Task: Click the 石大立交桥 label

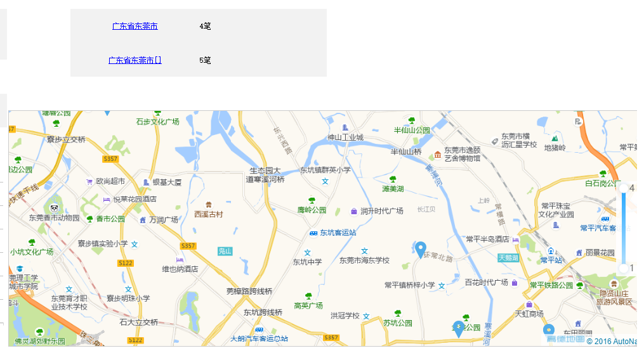Action: 139,322
